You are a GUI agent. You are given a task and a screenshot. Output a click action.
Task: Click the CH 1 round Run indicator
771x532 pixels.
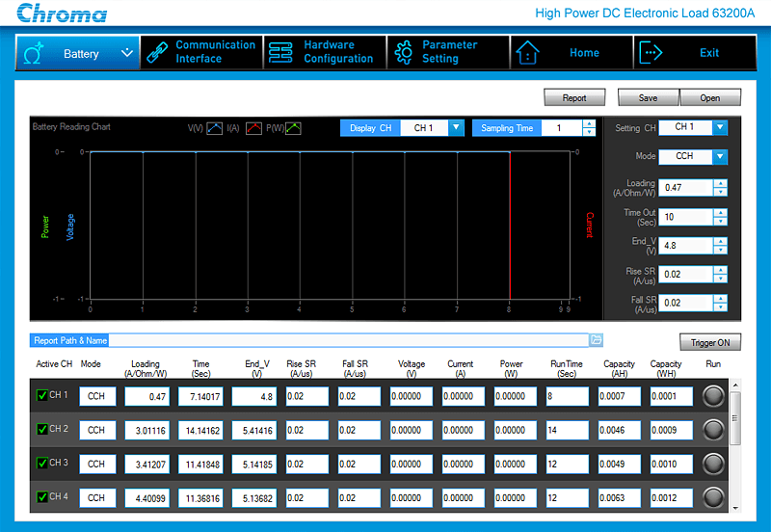tap(713, 396)
